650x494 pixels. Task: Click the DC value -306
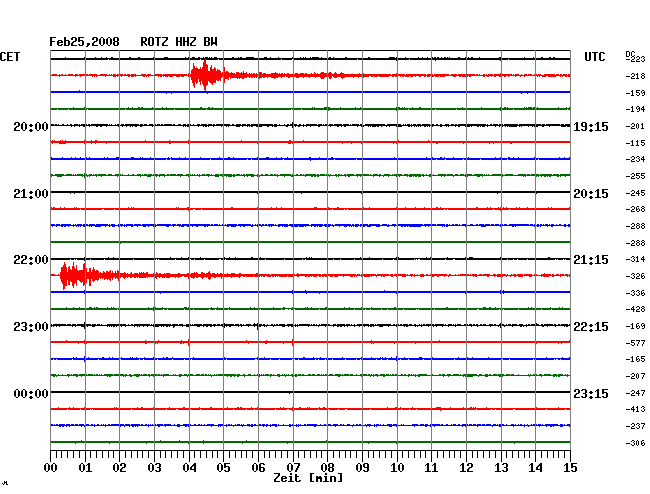point(635,443)
